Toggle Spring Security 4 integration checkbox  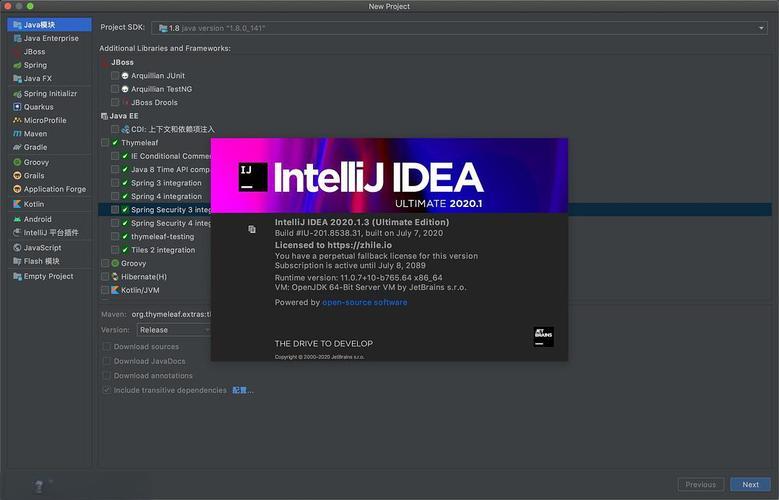click(x=115, y=223)
